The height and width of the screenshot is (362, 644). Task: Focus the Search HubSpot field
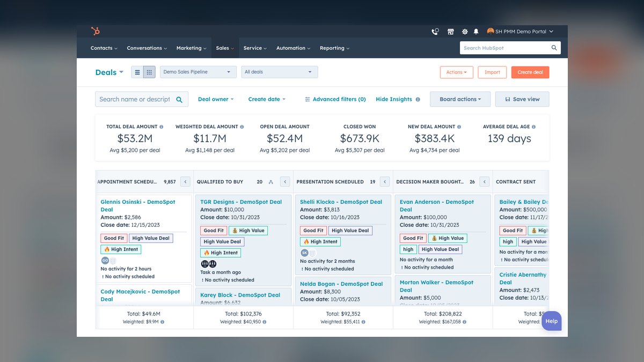coord(510,48)
